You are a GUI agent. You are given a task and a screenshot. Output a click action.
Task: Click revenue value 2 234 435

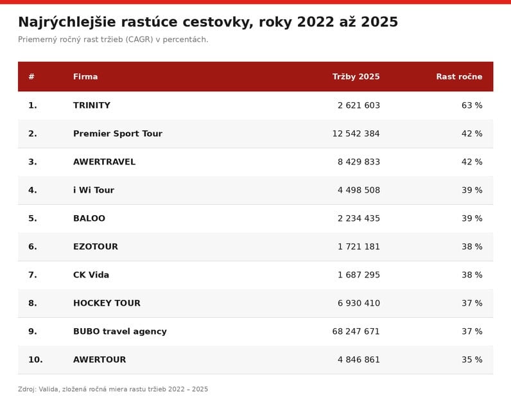click(358, 218)
